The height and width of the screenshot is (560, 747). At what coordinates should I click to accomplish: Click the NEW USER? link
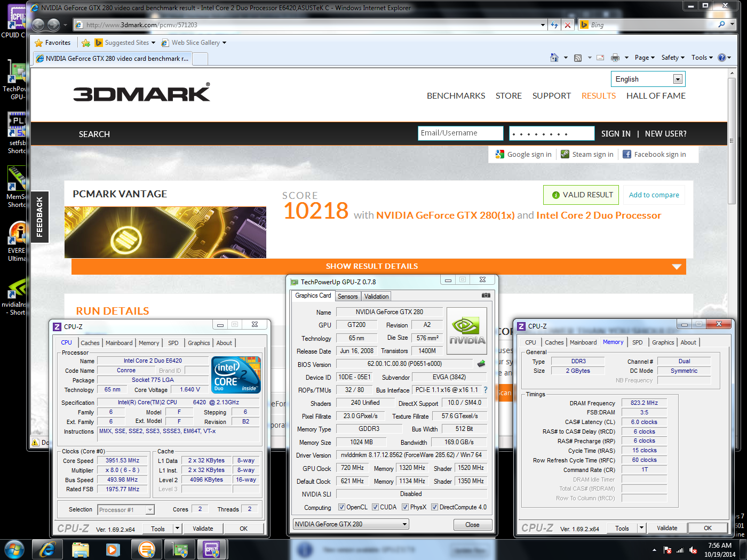[x=665, y=134]
